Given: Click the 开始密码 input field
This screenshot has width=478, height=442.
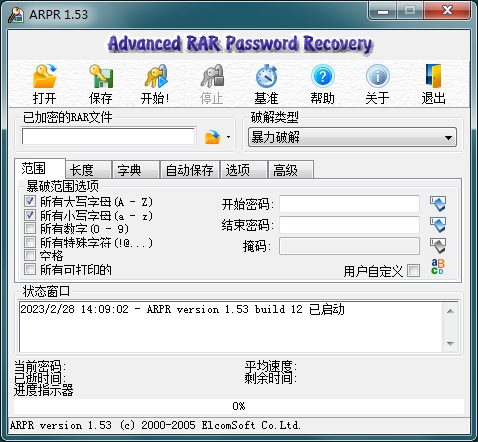Looking at the screenshot, I should [x=349, y=204].
